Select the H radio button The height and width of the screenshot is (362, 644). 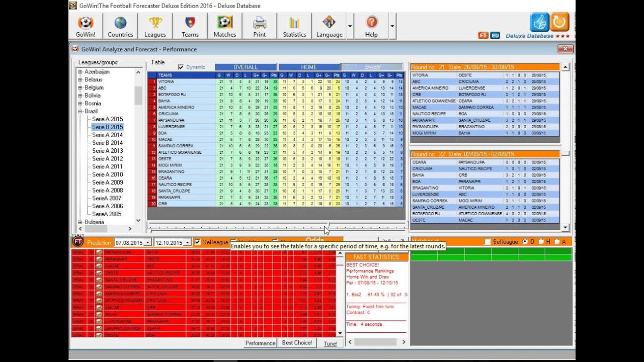click(541, 242)
